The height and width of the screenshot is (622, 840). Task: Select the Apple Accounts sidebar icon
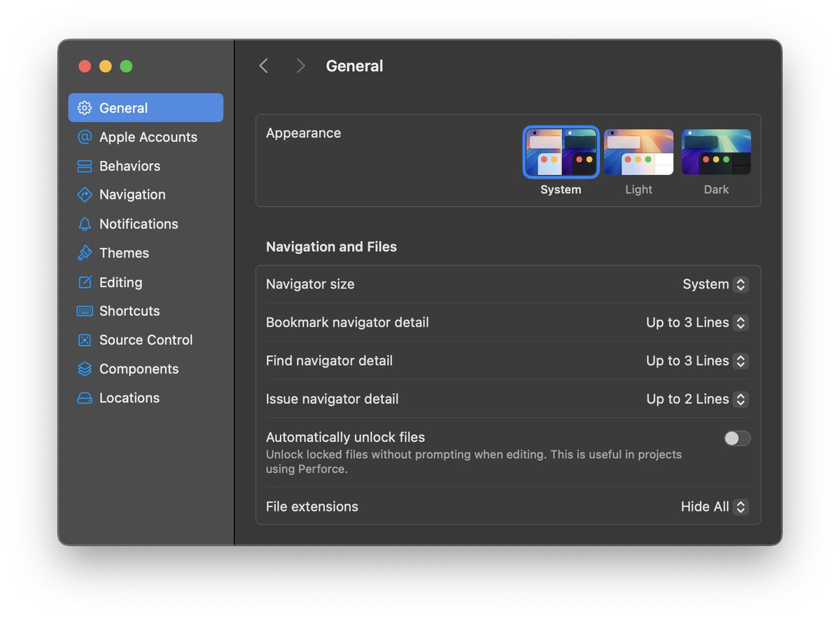[x=85, y=137]
